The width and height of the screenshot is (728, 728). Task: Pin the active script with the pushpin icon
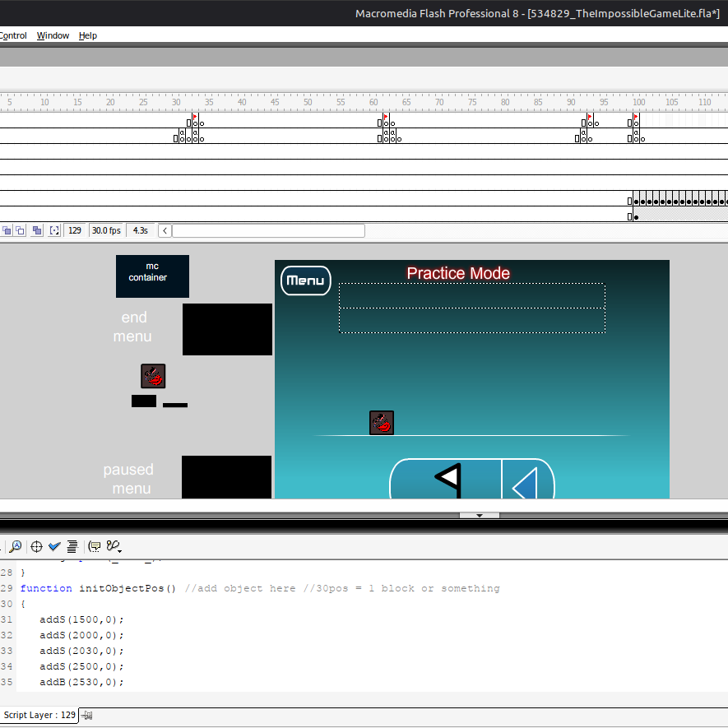point(87,716)
